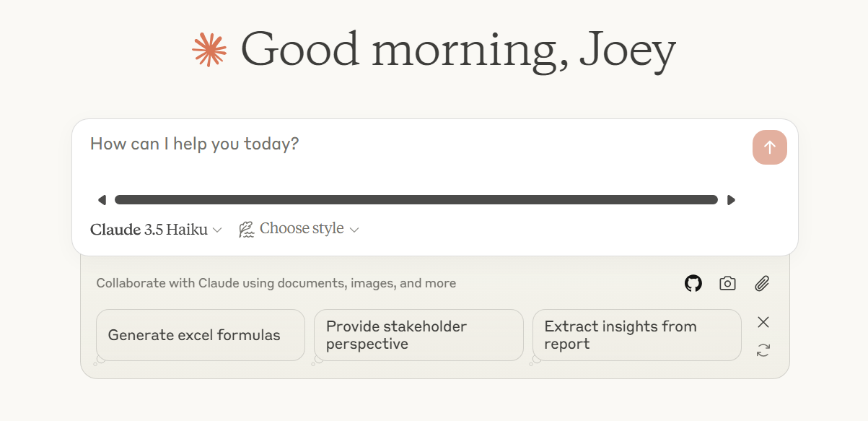Open the Choose style dropdown
The width and height of the screenshot is (868, 421).
click(301, 229)
